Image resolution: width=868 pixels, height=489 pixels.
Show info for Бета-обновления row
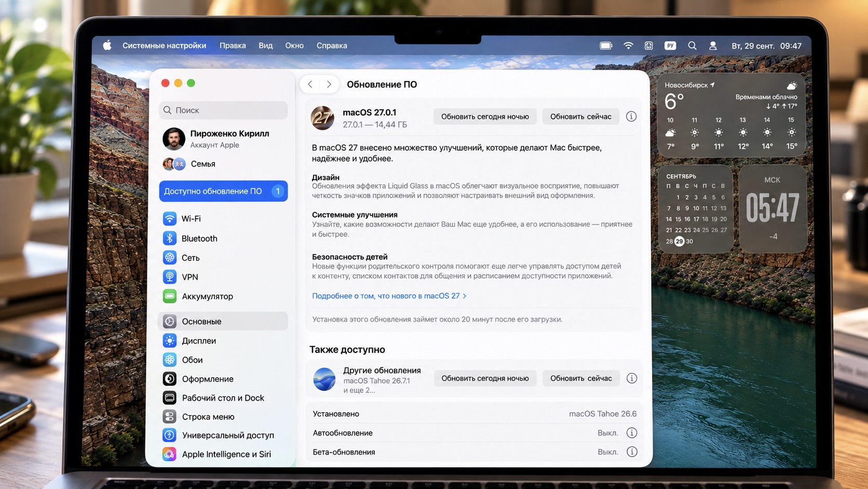[632, 452]
